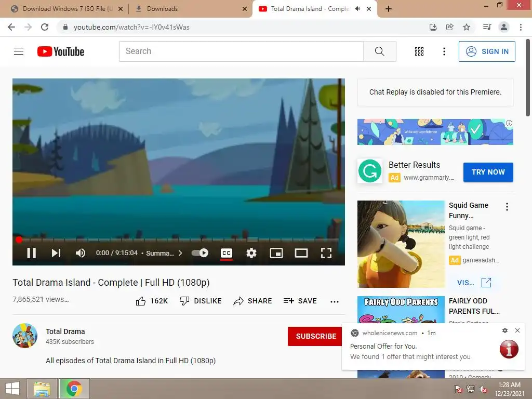Screen dimensions: 532x399
Task: Select the Total Drama Island tab
Action: [310, 9]
